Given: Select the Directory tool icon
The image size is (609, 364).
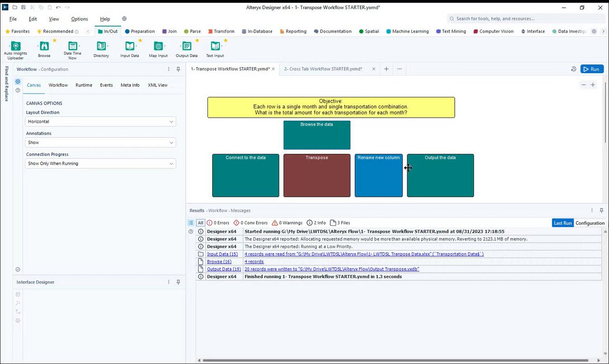Looking at the screenshot, I should (x=101, y=49).
